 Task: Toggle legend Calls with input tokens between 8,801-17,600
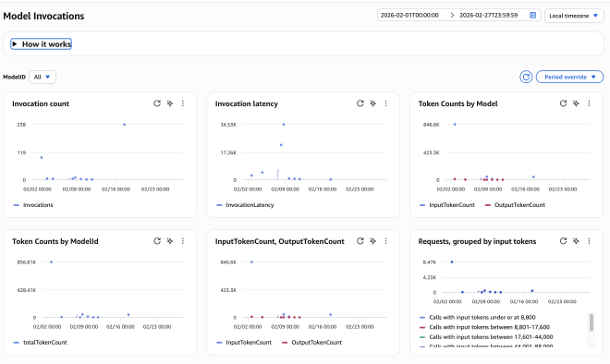(x=484, y=327)
